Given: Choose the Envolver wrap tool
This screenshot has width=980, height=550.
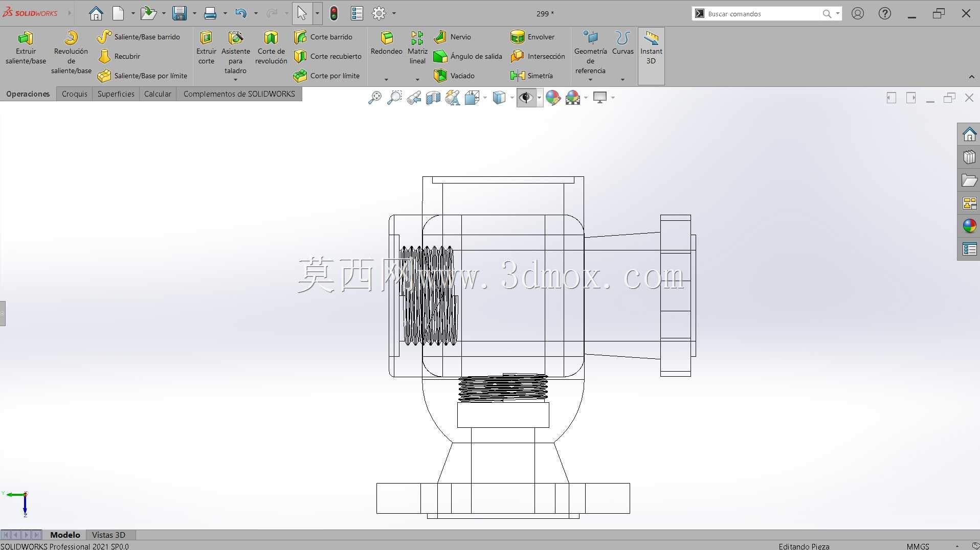Looking at the screenshot, I should 532,37.
